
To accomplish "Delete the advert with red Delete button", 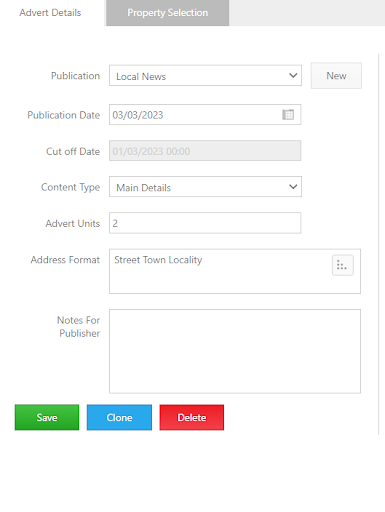I will (192, 417).
